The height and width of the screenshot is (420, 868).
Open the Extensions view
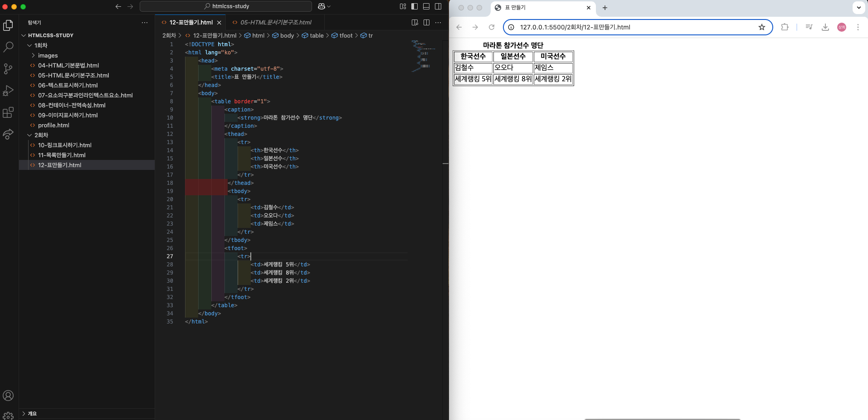[x=8, y=112]
